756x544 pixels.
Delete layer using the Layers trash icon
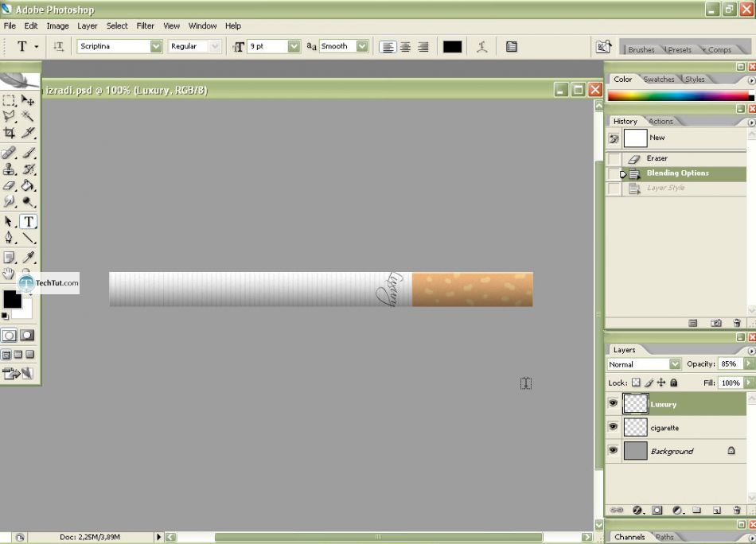click(736, 510)
